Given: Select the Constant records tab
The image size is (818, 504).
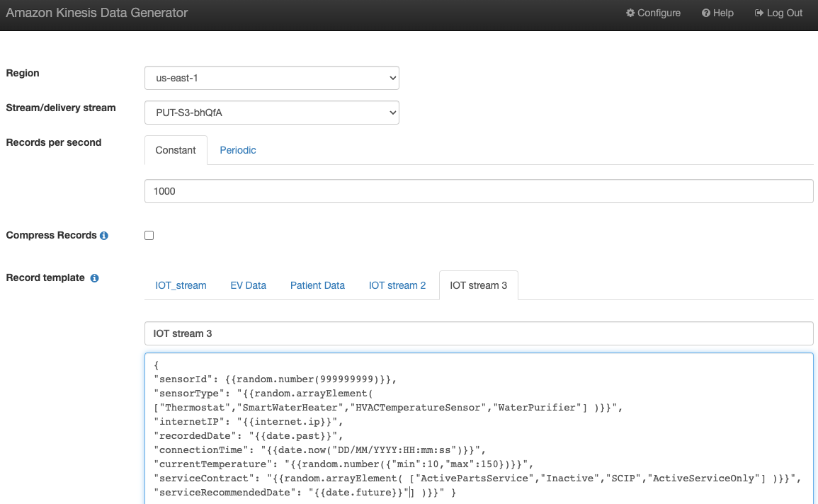Looking at the screenshot, I should click(176, 150).
